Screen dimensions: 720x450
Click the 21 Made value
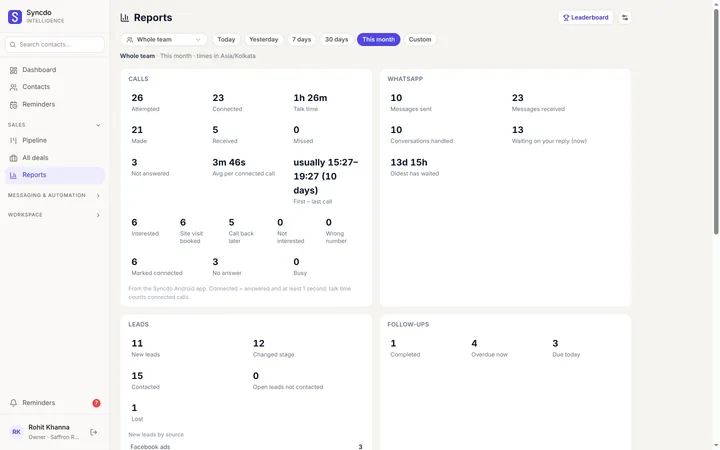tap(137, 130)
